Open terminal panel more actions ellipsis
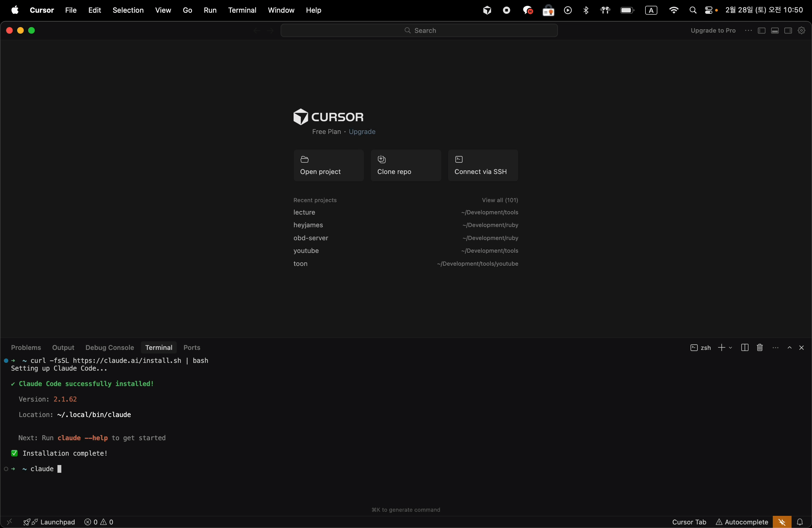Viewport: 812px width, 528px height. [x=776, y=348]
